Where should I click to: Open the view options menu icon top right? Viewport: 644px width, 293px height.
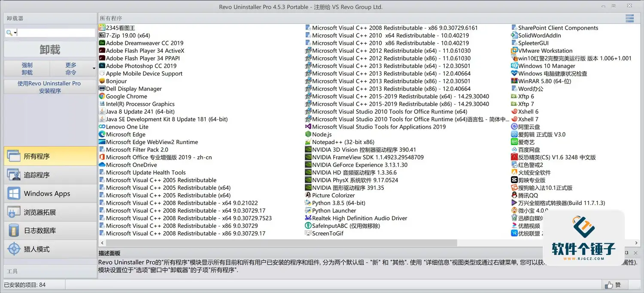(630, 18)
